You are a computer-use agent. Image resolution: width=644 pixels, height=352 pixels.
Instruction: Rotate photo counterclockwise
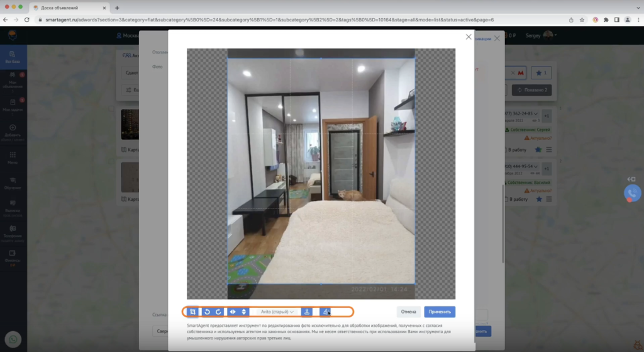[x=207, y=312]
